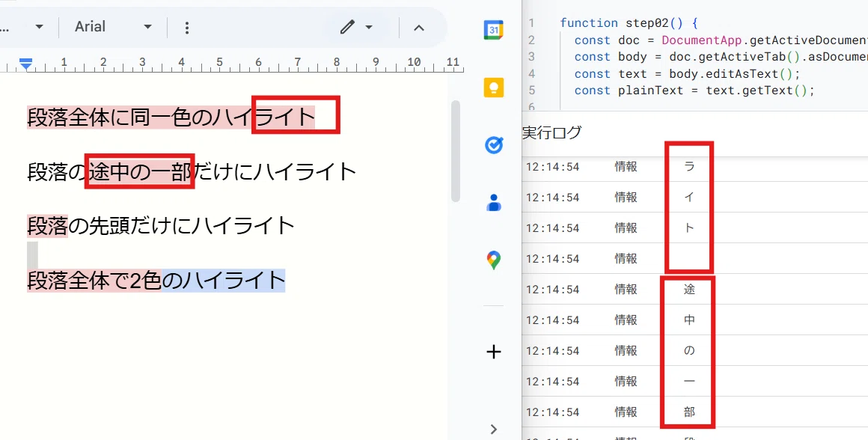Click log entry with value 一
868x440 pixels.
click(x=694, y=382)
